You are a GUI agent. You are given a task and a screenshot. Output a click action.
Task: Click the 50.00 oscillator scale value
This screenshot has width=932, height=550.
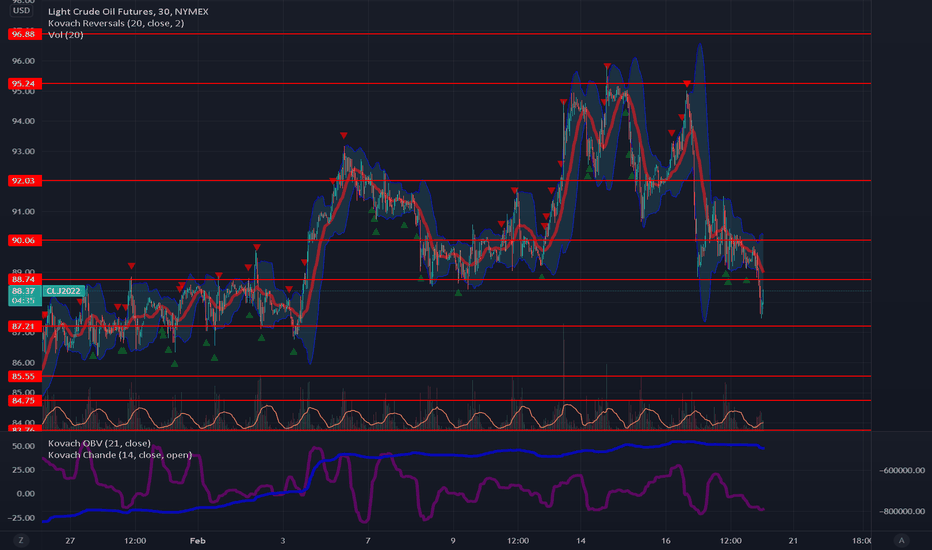23,447
